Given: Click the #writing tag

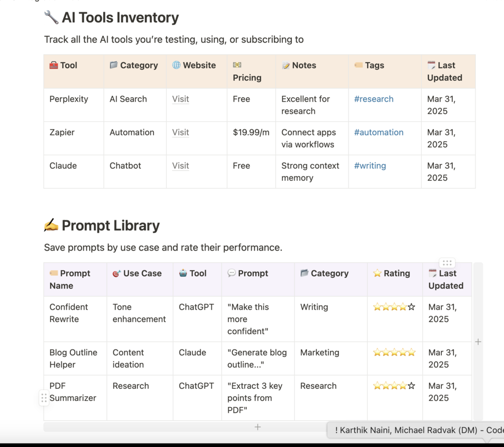Looking at the screenshot, I should [370, 166].
